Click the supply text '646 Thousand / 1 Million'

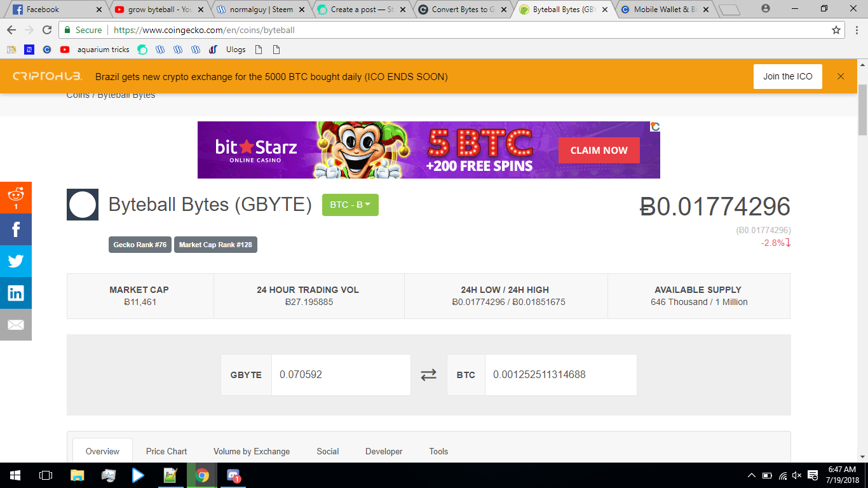[699, 302]
